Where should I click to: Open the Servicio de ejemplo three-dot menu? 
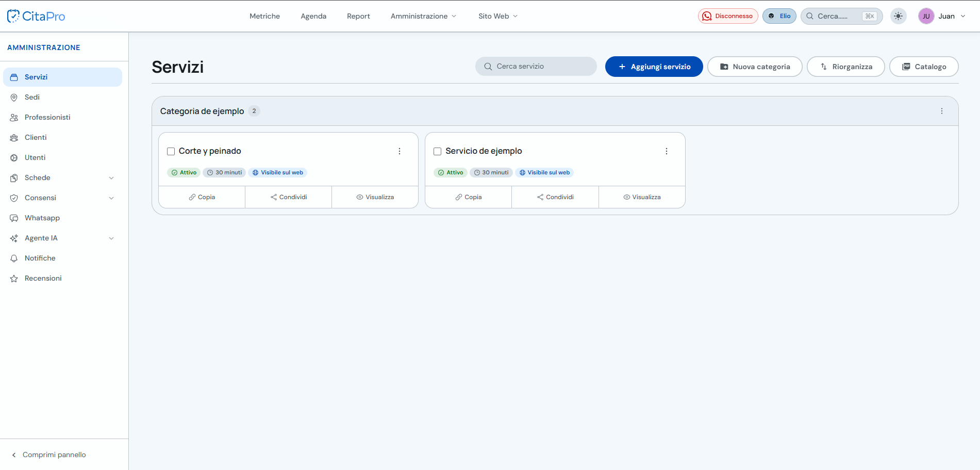pos(667,151)
